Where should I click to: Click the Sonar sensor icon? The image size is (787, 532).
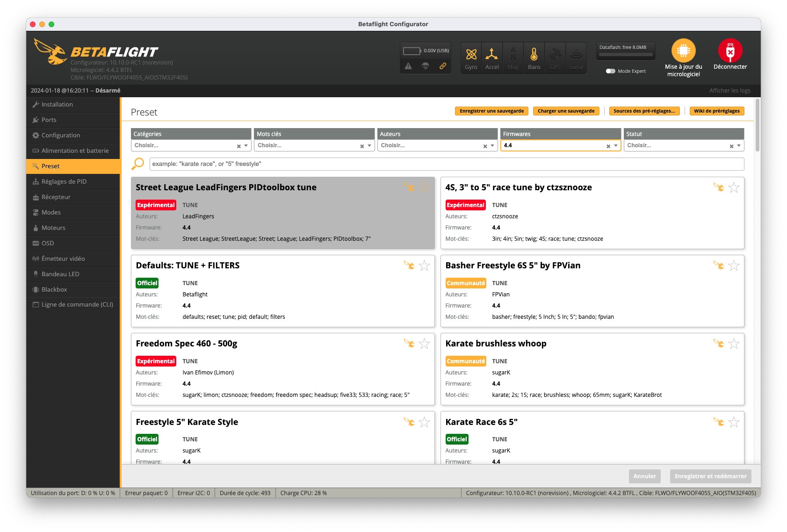click(x=576, y=55)
